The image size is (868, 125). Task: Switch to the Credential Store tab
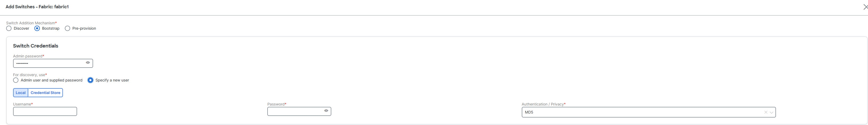[46, 93]
